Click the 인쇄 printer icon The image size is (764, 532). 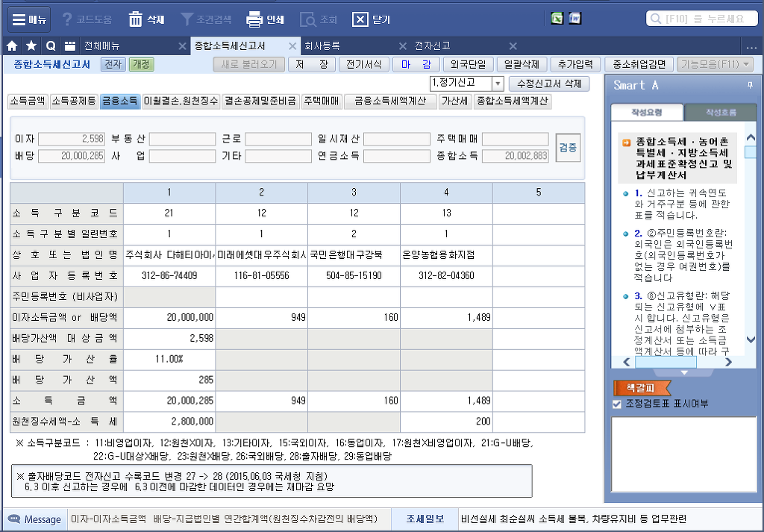tap(254, 19)
